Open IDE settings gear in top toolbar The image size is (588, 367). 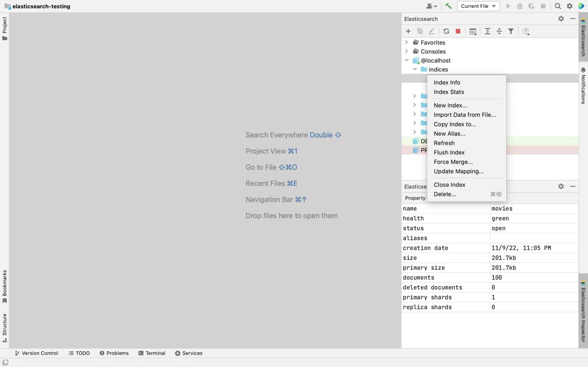click(x=569, y=6)
